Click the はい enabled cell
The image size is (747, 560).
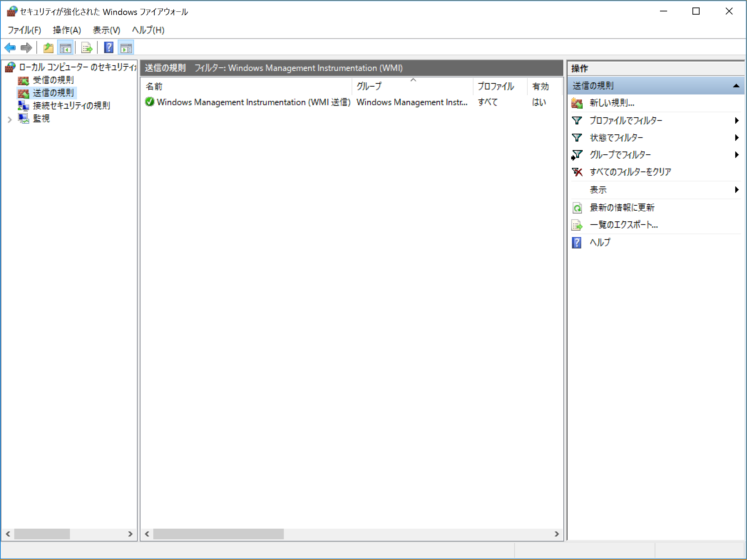tap(539, 102)
